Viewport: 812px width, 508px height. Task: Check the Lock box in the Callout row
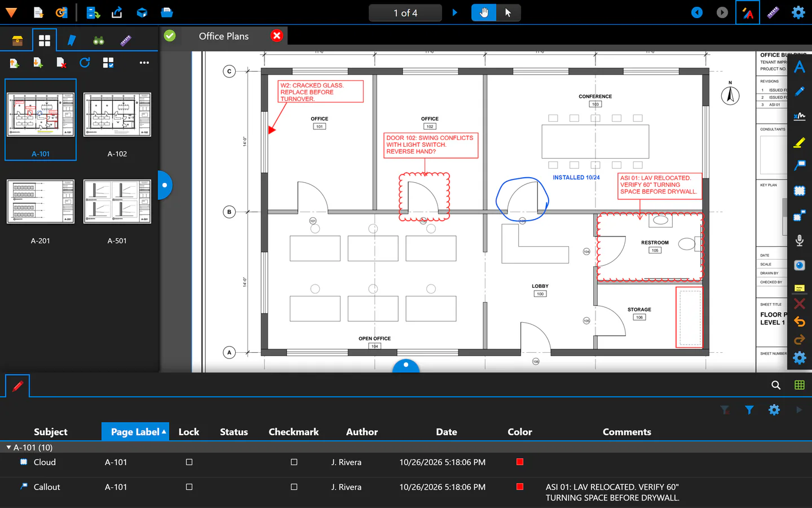[x=189, y=487]
